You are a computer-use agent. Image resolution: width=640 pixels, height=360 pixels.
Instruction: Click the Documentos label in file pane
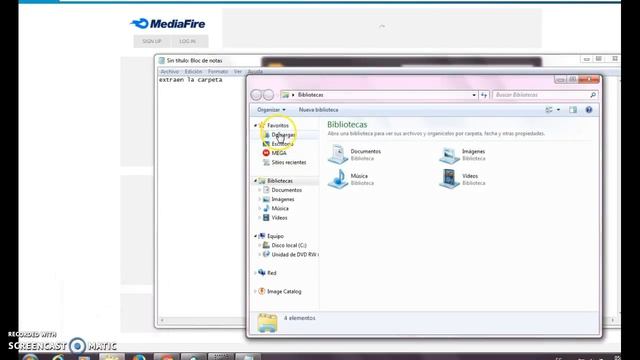tap(365, 151)
